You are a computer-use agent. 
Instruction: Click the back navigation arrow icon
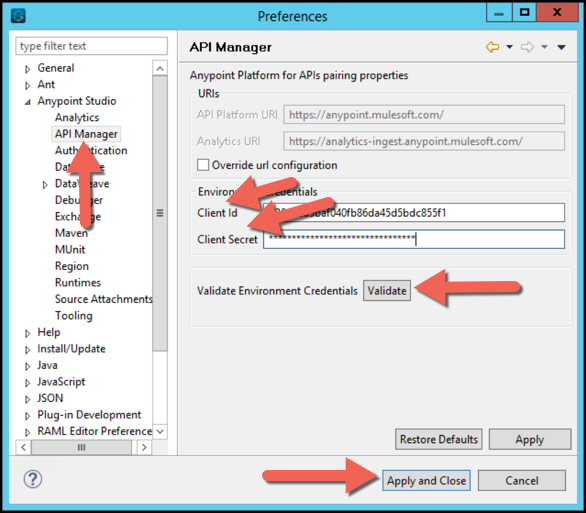pyautogui.click(x=492, y=47)
